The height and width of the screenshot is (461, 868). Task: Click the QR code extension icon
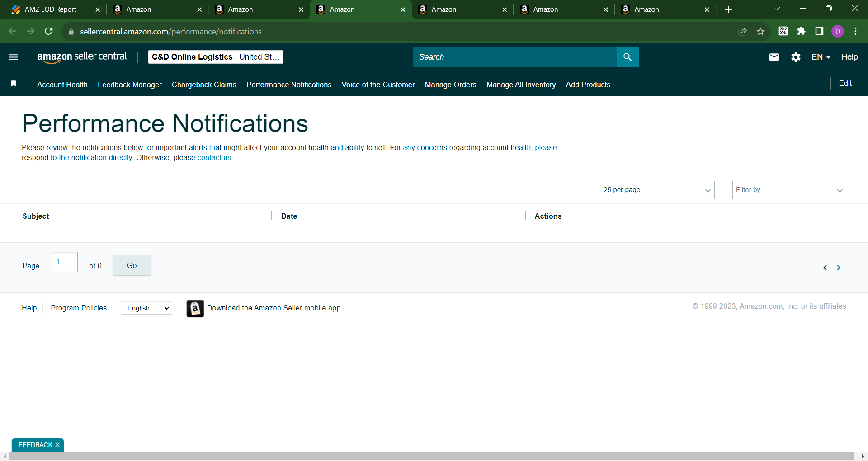[783, 31]
